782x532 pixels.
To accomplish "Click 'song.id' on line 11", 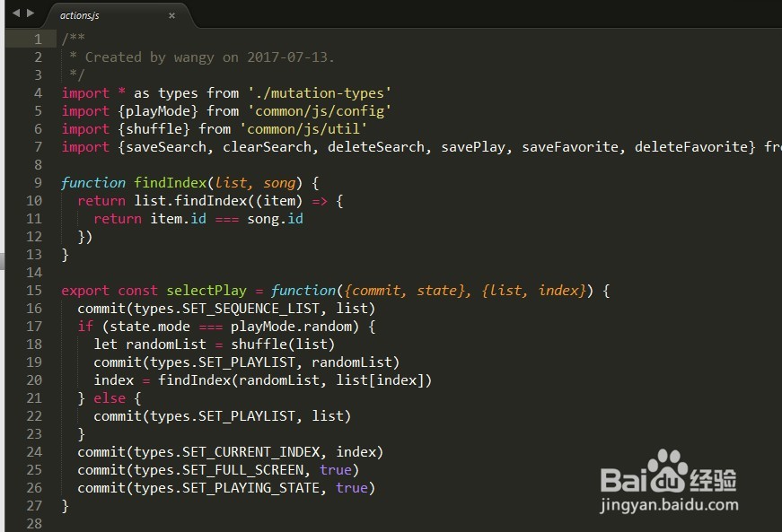I will (276, 219).
